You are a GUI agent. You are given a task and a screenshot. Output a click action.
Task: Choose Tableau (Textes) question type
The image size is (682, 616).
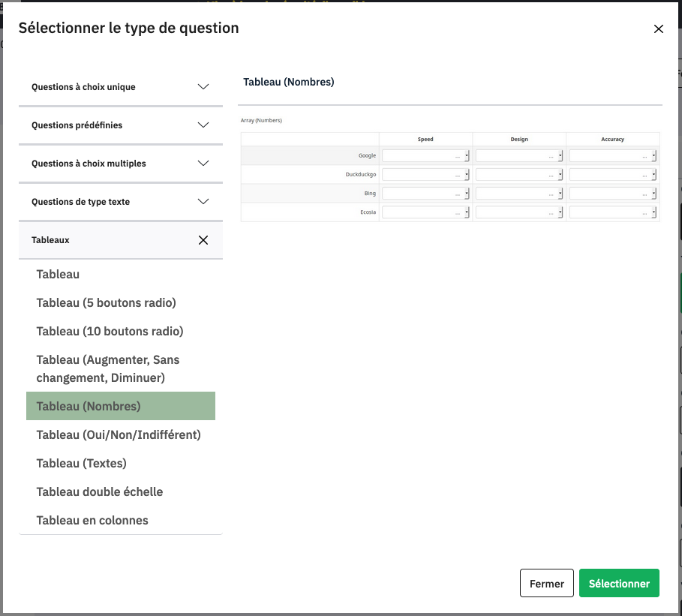coord(81,464)
